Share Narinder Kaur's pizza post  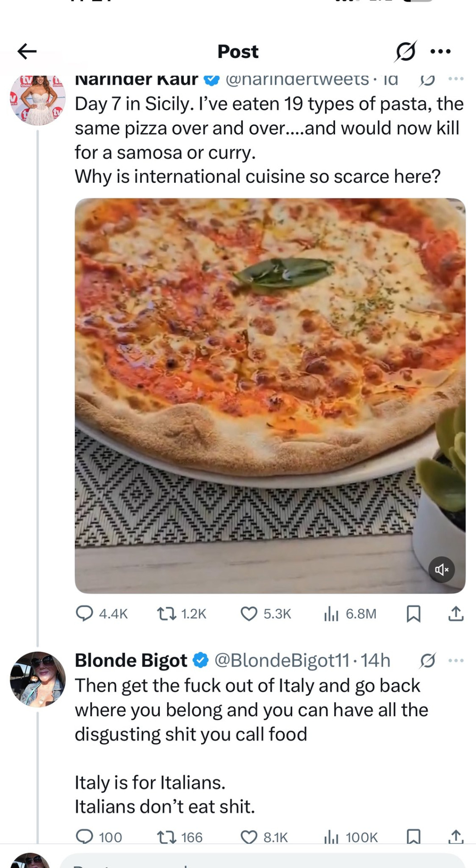point(455,613)
